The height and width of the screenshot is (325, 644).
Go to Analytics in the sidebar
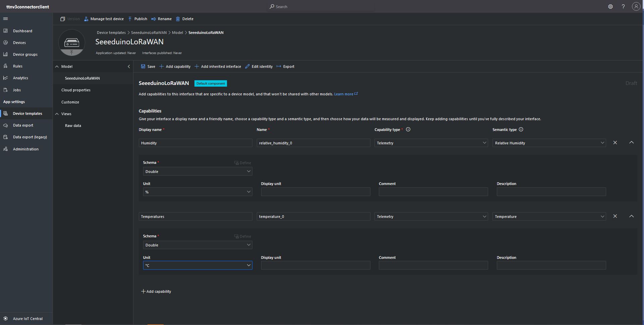pos(20,78)
